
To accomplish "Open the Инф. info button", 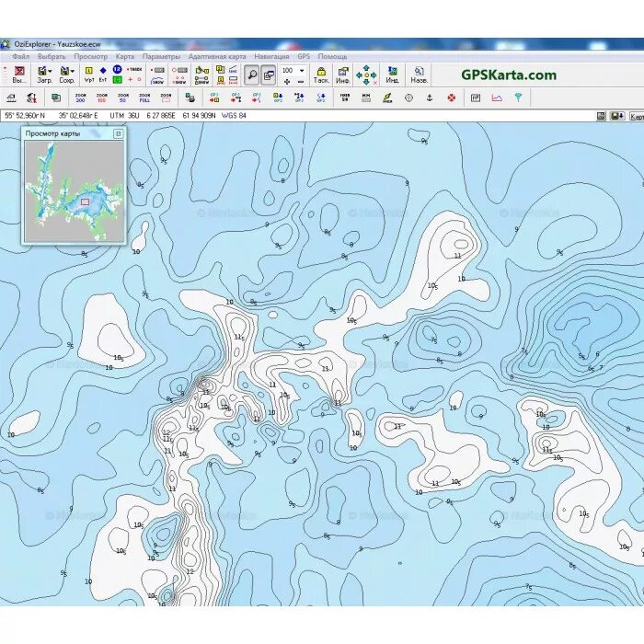I will (342, 75).
